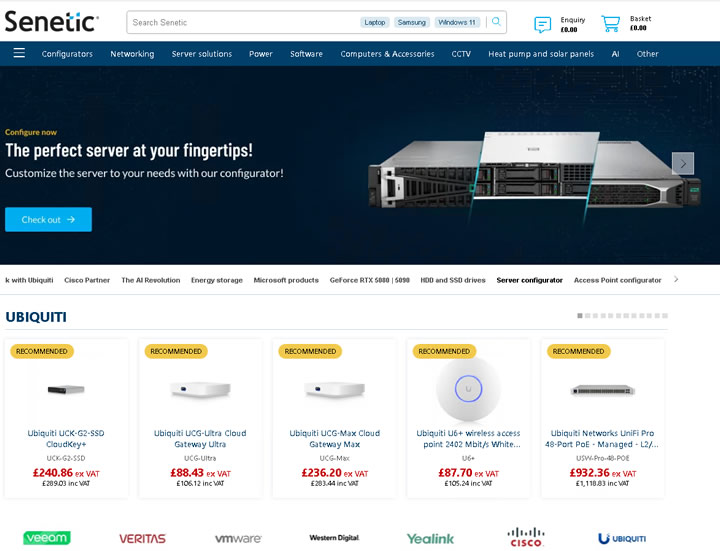Open the Configurators menu
Viewport: 720px width, 551px height.
[67, 54]
